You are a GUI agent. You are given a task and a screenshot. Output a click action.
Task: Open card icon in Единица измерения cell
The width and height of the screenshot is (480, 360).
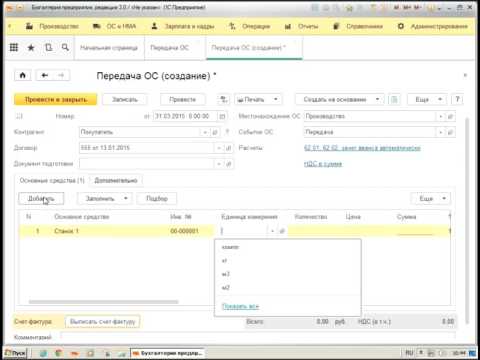[x=282, y=231]
